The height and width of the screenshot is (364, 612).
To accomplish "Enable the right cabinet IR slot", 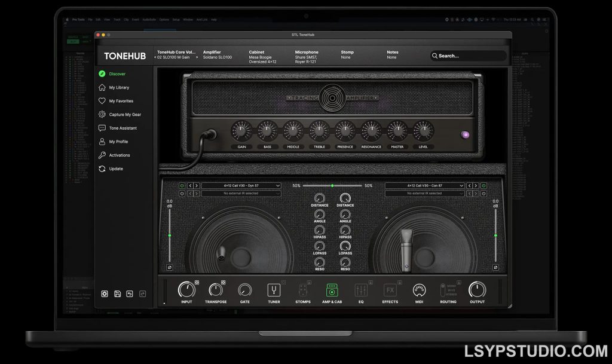I will 483,185.
